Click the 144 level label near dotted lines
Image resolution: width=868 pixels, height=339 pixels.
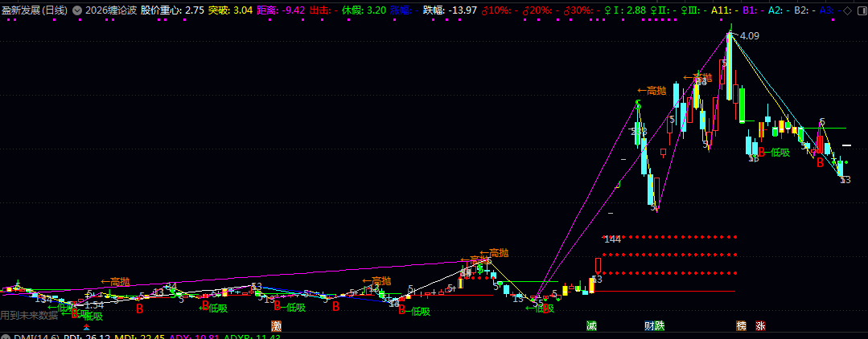click(612, 239)
